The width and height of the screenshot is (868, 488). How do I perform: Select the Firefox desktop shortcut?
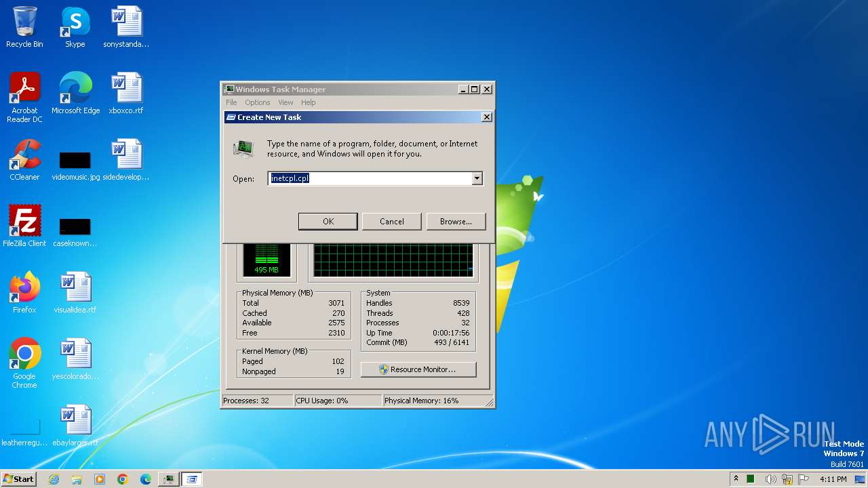click(24, 293)
